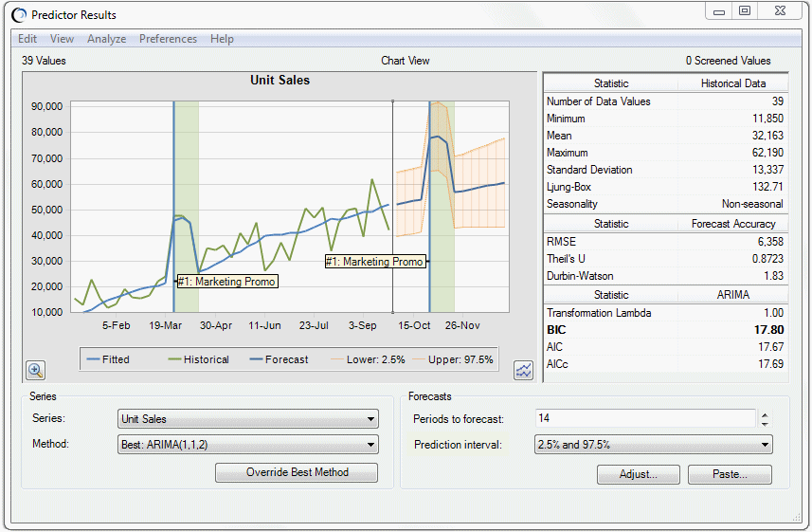Expand the Method dropdown showing Best: ARIMA(1,1,2)
Viewport: 812px width, 532px height.
tap(248, 445)
